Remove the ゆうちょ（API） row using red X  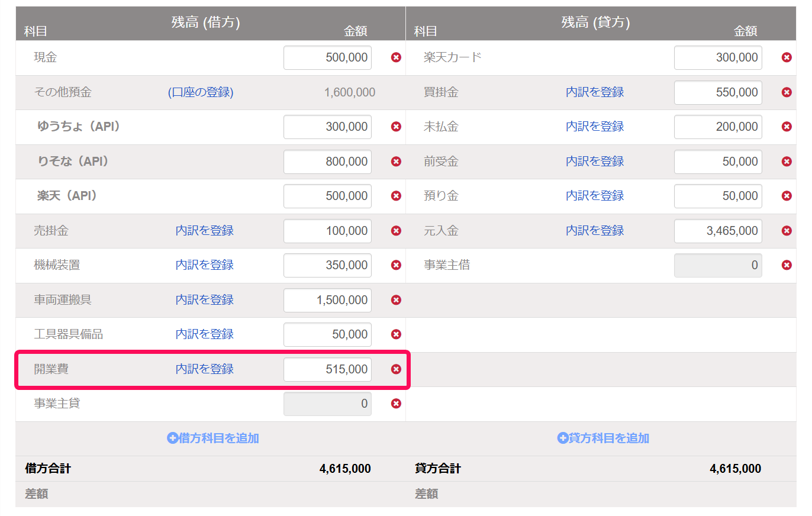396,127
